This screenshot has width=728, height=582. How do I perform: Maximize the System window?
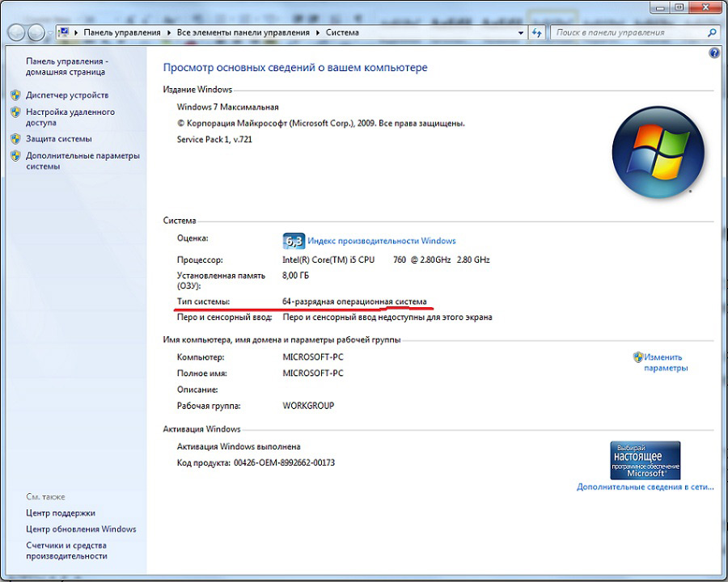[679, 7]
